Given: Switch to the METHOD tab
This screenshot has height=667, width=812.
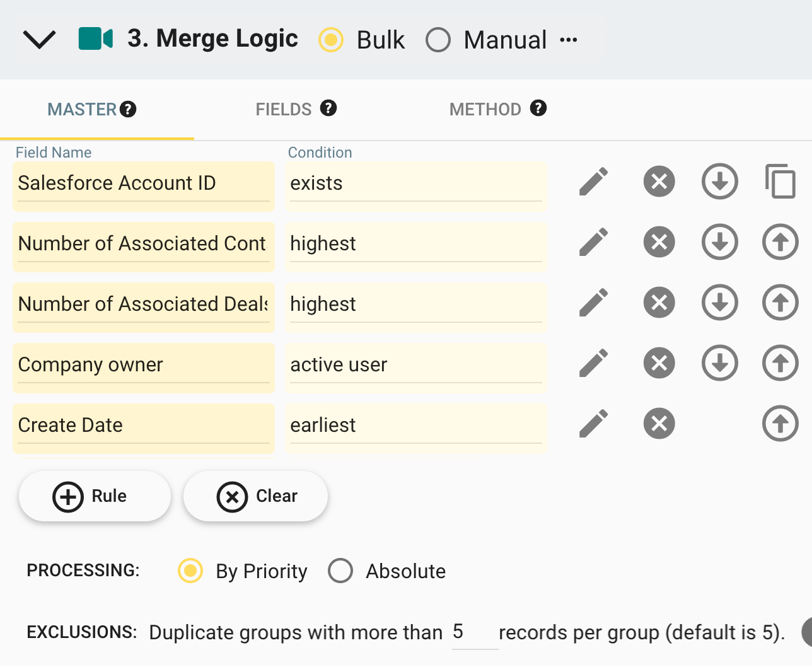Looking at the screenshot, I should 485,108.
